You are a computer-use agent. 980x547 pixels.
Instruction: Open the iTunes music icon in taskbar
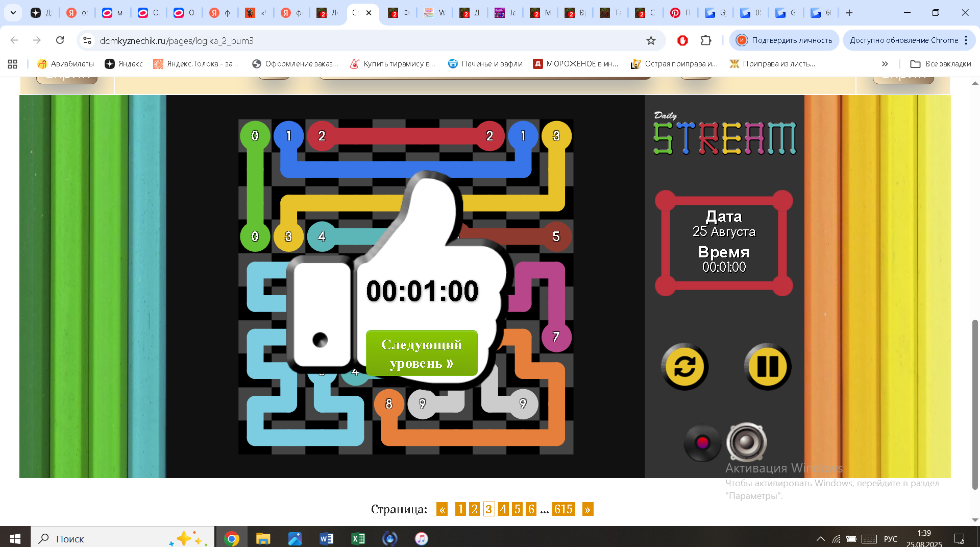click(421, 538)
